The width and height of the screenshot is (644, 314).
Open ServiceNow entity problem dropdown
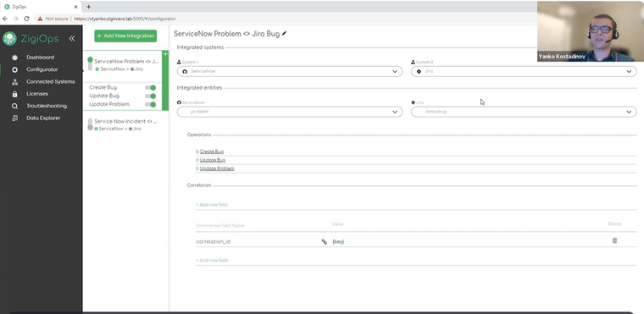(x=290, y=112)
